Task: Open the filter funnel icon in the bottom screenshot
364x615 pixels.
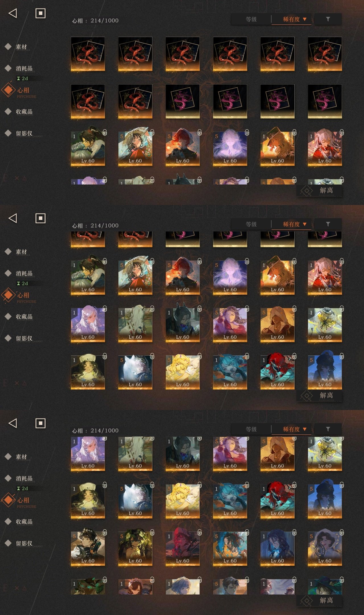Action: [x=328, y=429]
